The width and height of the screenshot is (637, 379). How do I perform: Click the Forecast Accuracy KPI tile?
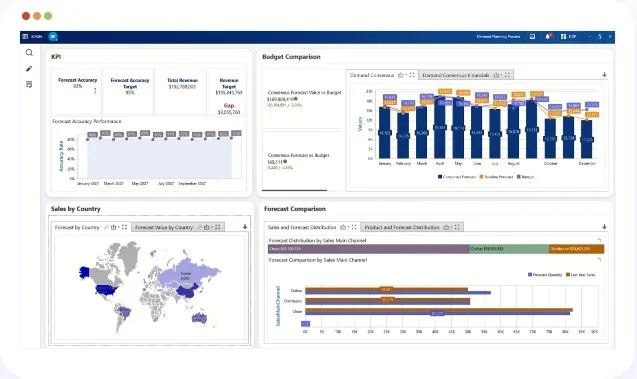77,91
